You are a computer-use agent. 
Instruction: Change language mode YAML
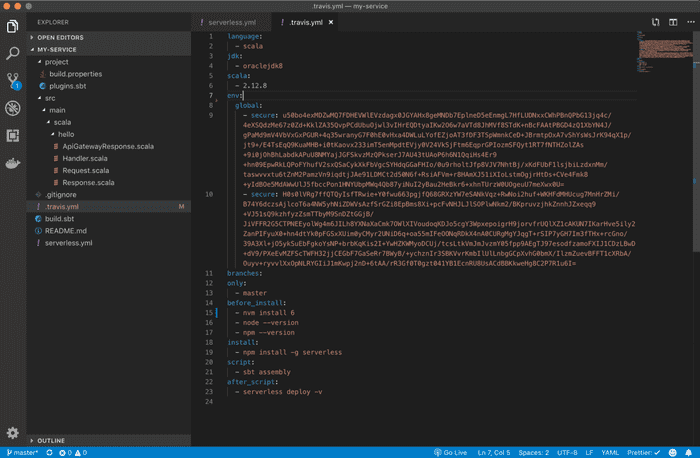[610, 453]
